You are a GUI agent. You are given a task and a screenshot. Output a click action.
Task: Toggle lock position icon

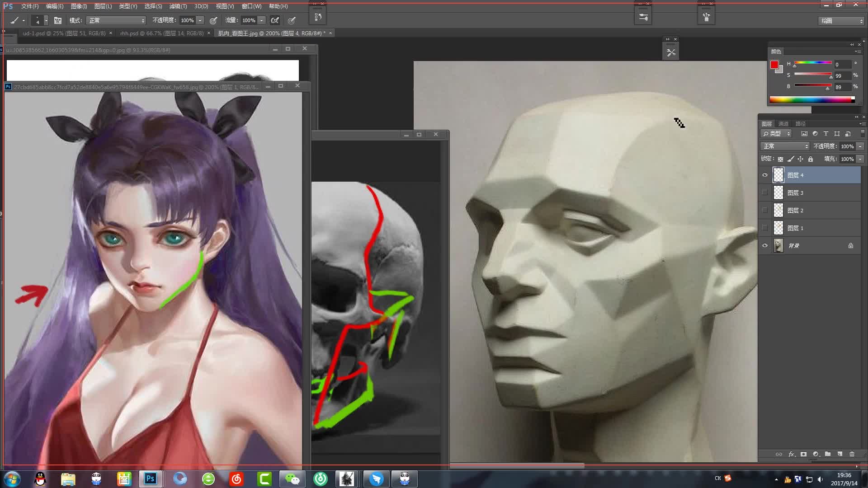point(800,159)
